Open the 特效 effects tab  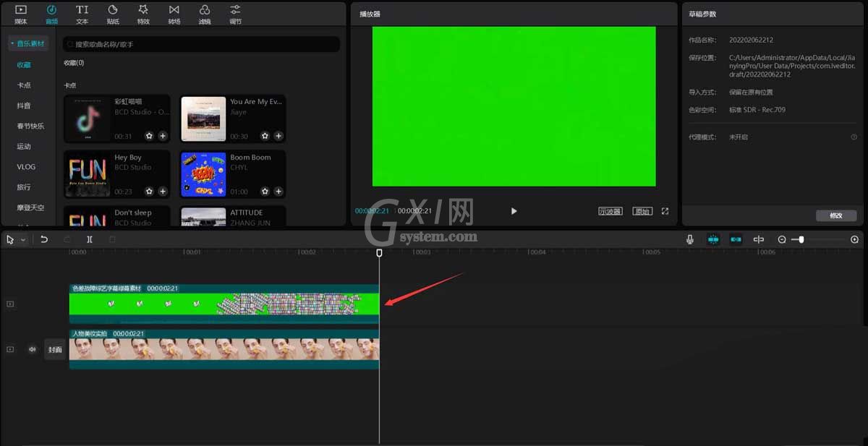143,14
